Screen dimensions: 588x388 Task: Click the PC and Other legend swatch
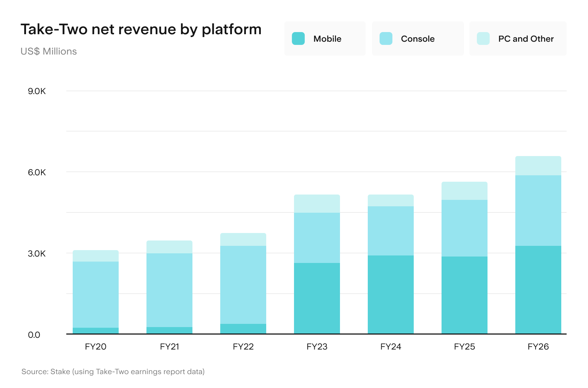483,38
